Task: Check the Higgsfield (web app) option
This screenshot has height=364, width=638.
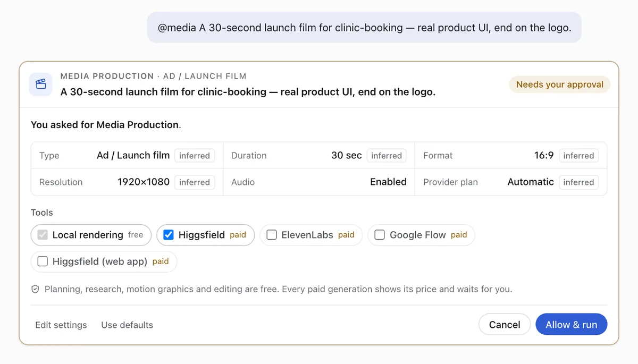Action: click(43, 261)
